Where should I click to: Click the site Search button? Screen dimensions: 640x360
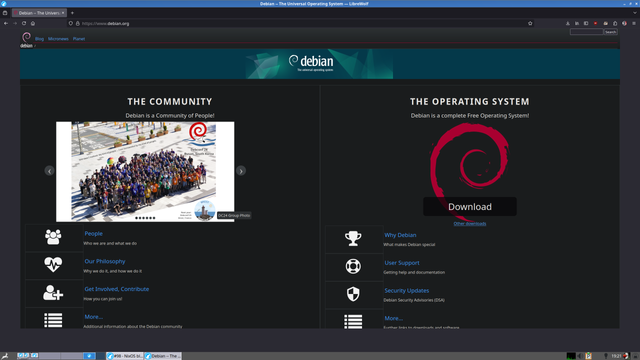(x=611, y=32)
